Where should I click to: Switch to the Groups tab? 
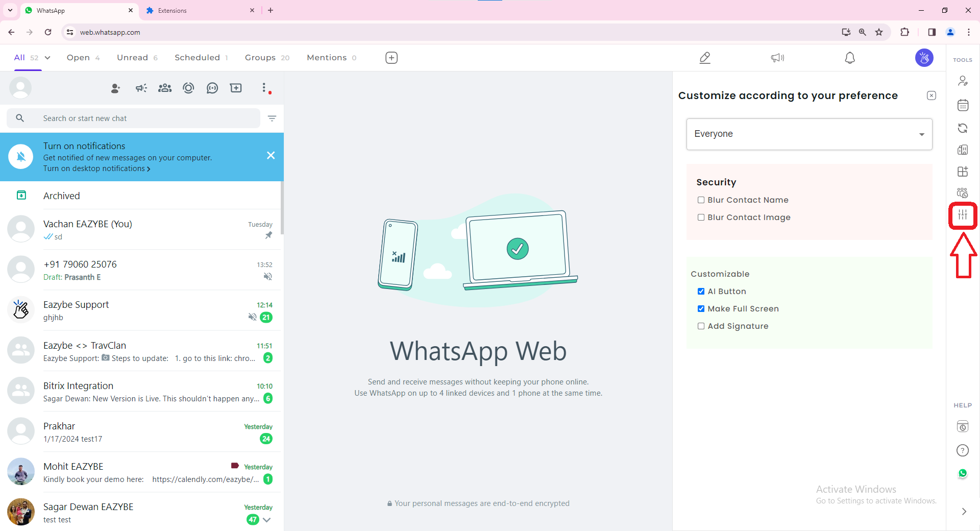(x=267, y=58)
